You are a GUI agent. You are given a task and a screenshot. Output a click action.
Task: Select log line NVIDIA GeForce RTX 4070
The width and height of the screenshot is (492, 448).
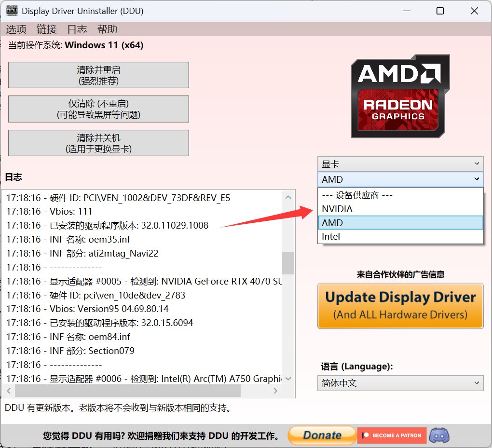144,281
